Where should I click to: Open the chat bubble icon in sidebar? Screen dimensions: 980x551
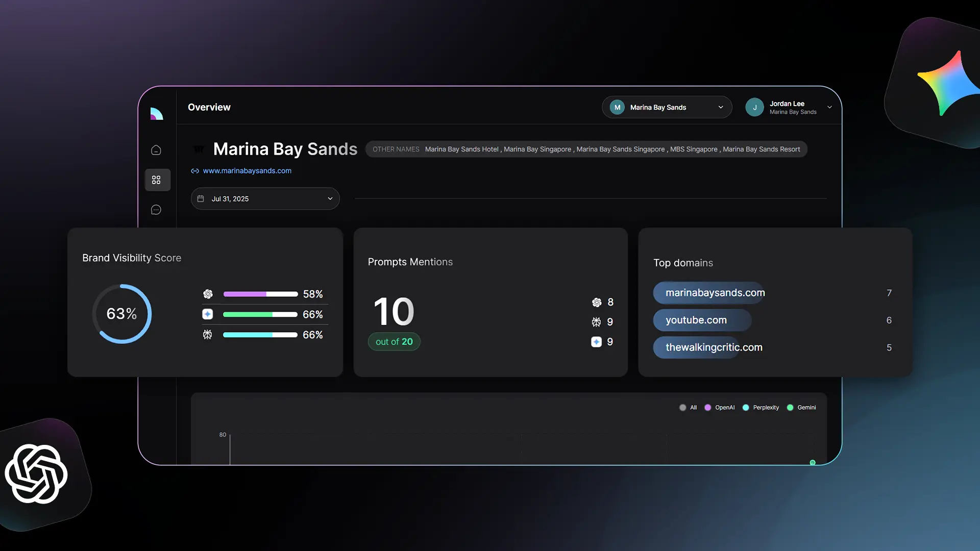[156, 210]
